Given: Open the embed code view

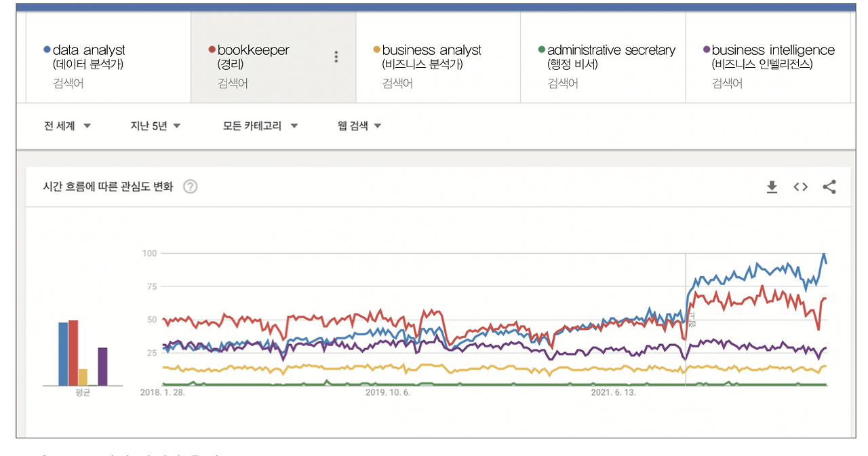Looking at the screenshot, I should pyautogui.click(x=800, y=187).
